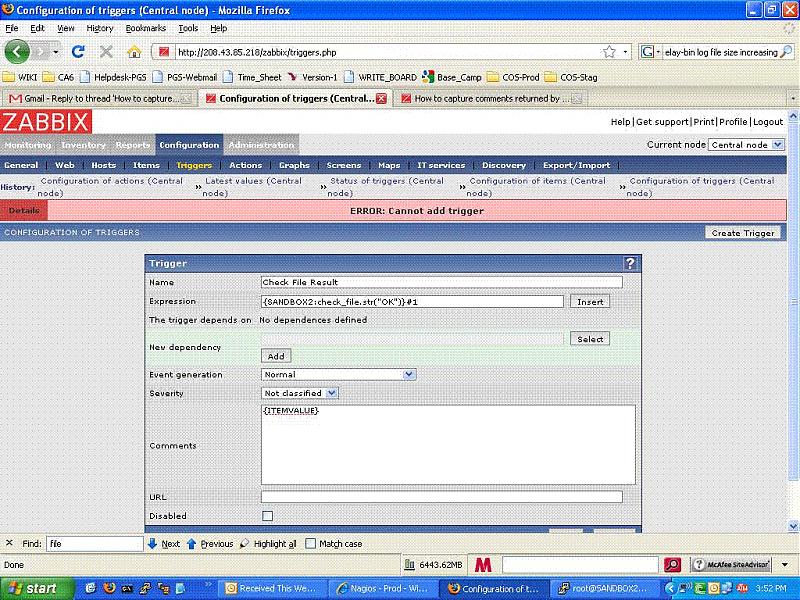Image resolution: width=800 pixels, height=600 pixels.
Task: Open the Event generation dropdown
Action: coord(338,375)
